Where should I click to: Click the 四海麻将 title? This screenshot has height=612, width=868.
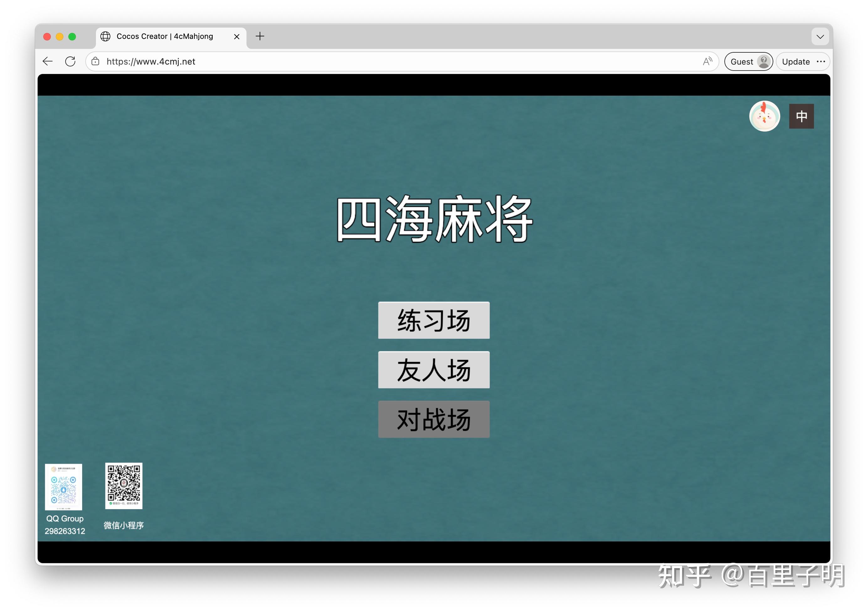point(434,219)
